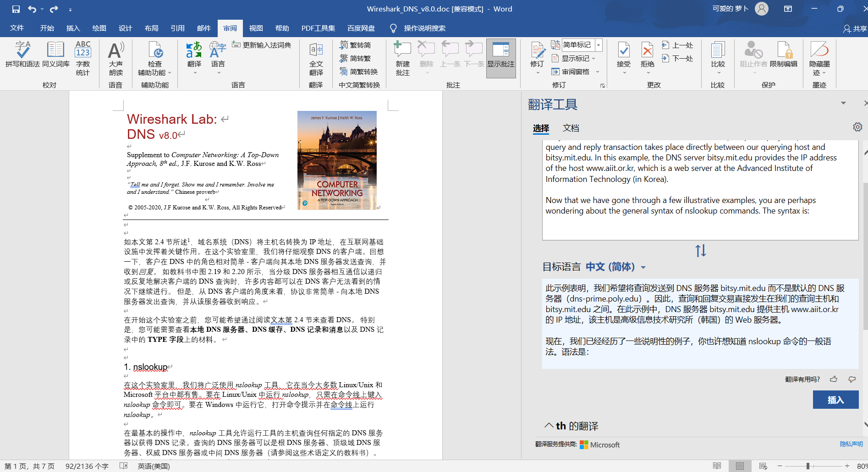Click 限制编辑 restrict editing
This screenshot has height=472, width=868.
tap(784, 55)
